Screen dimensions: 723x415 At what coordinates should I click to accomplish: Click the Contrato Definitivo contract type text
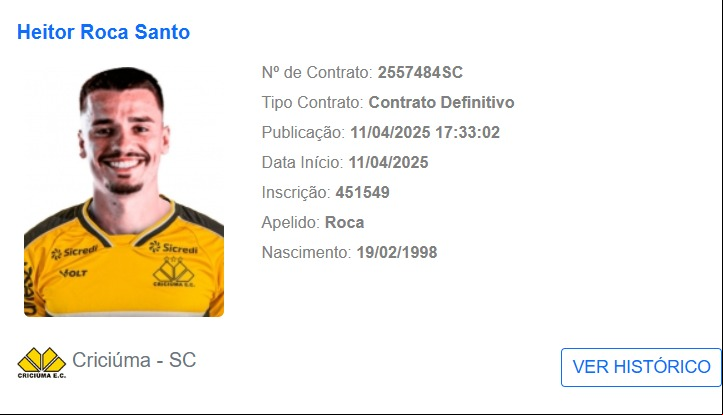click(x=441, y=102)
